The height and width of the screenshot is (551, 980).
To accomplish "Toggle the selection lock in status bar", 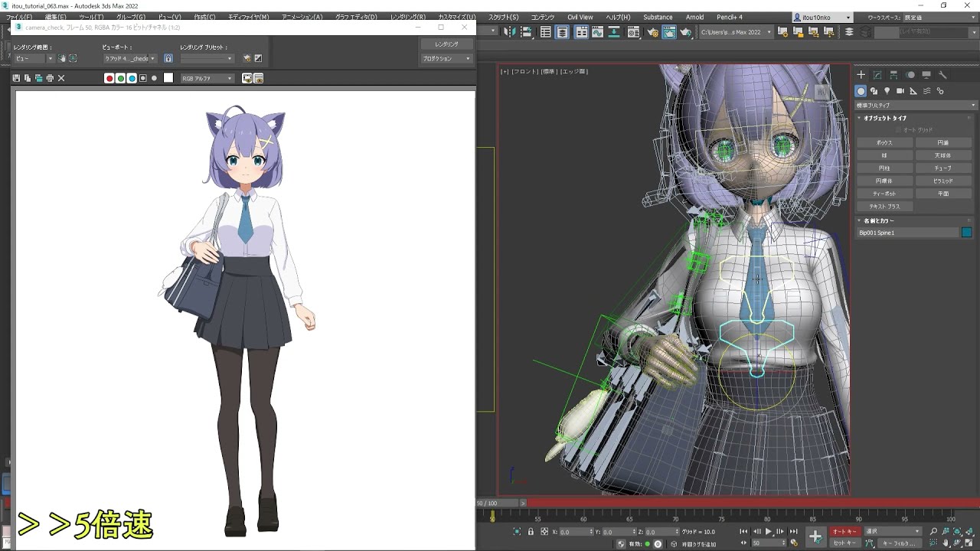I will point(531,531).
